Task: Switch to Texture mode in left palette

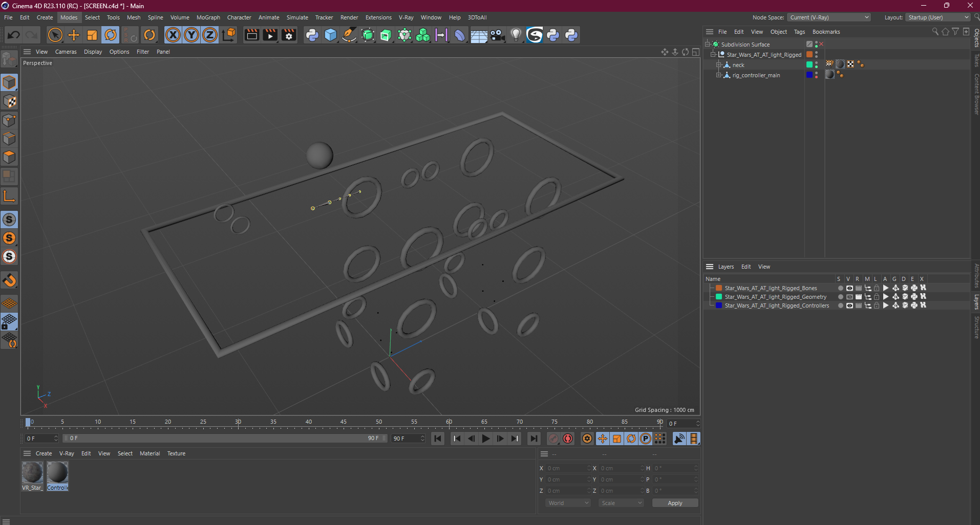Action: coord(9,101)
